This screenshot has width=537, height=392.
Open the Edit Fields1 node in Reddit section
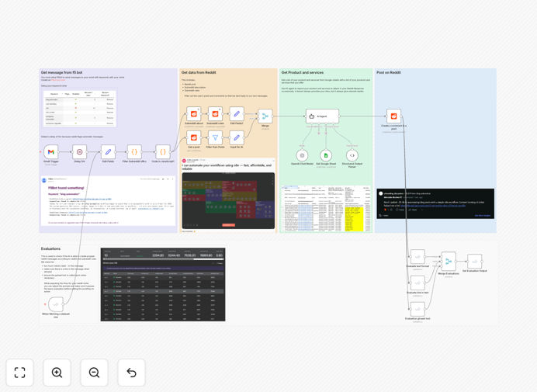[237, 114]
